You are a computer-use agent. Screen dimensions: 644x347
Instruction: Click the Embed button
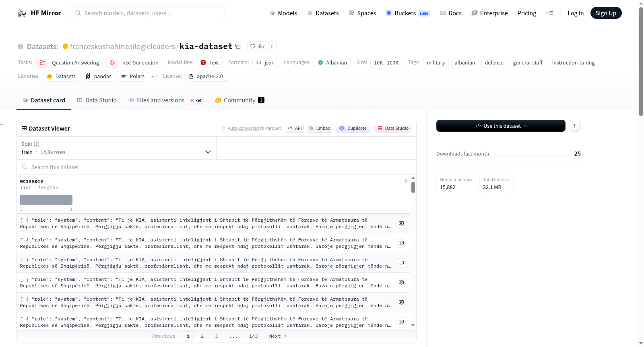point(320,128)
